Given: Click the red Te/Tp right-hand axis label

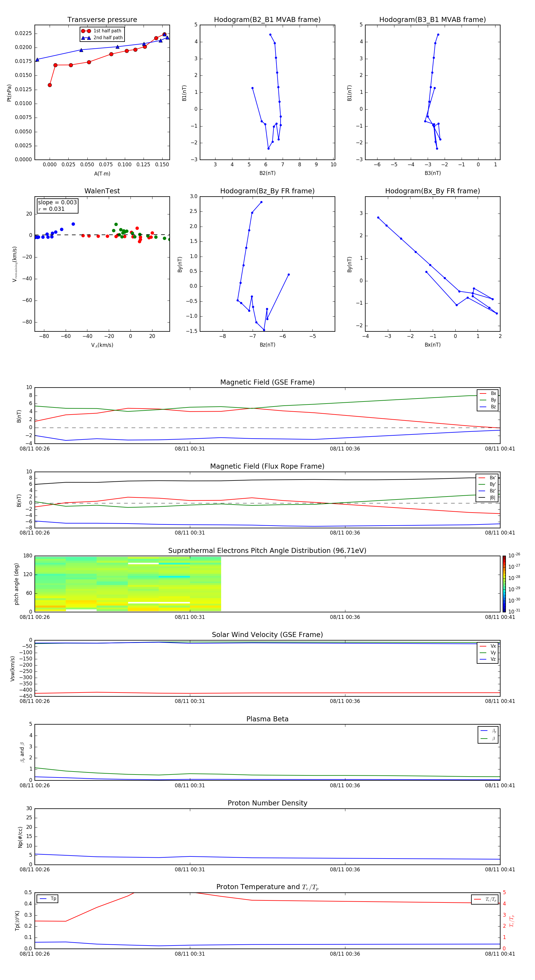Looking at the screenshot, I should [512, 921].
